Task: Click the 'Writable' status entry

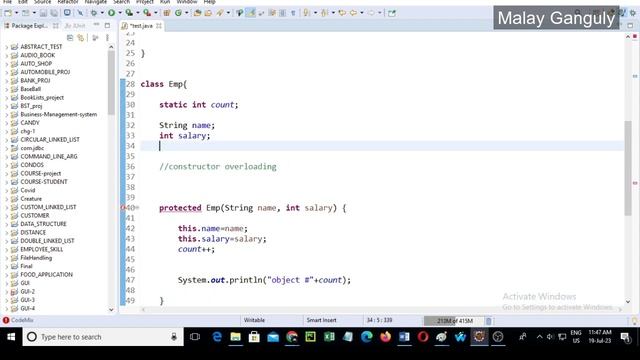Action: 254,320
